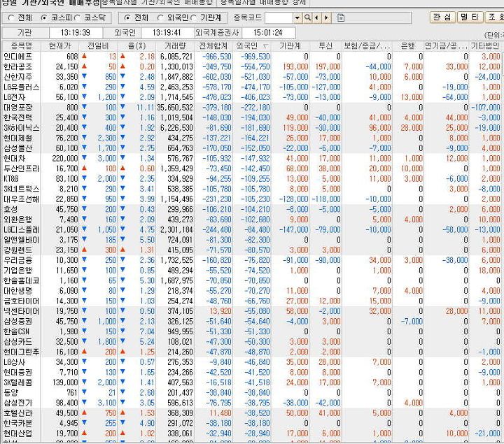The width and height of the screenshot is (504, 444).
Task: Switch to 종목일자별 매매동향 상세 tab
Action: 263,3
